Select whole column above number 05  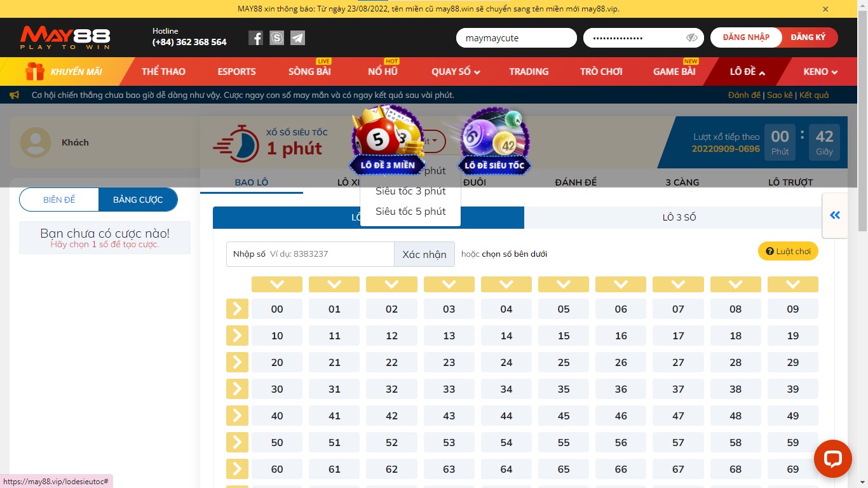pos(564,284)
